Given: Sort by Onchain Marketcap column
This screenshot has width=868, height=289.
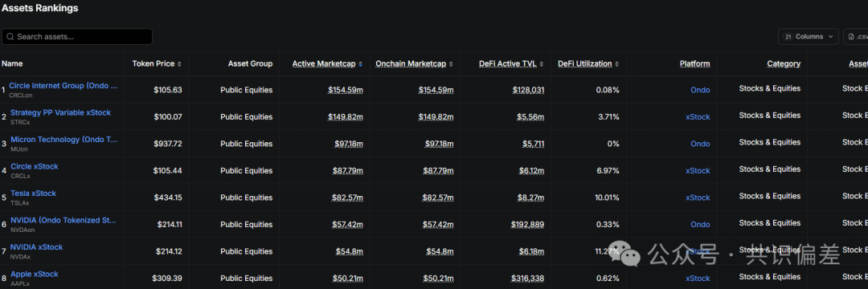Looking at the screenshot, I should (x=414, y=63).
